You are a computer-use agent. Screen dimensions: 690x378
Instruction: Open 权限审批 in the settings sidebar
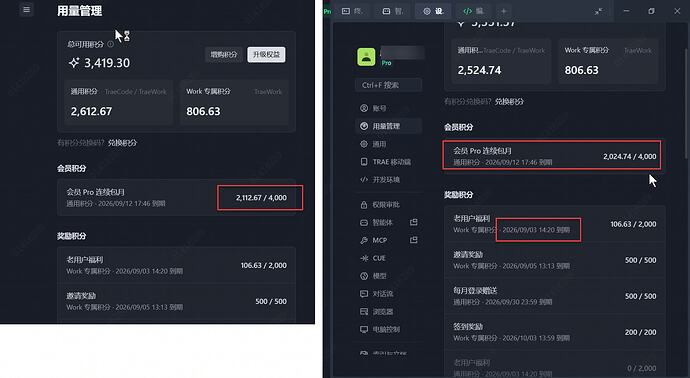389,205
